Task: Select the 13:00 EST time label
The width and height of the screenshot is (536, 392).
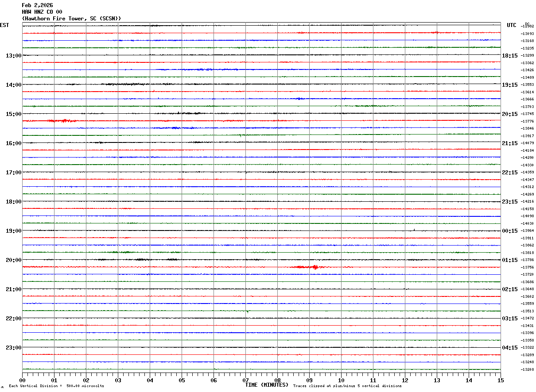Action: [x=13, y=55]
